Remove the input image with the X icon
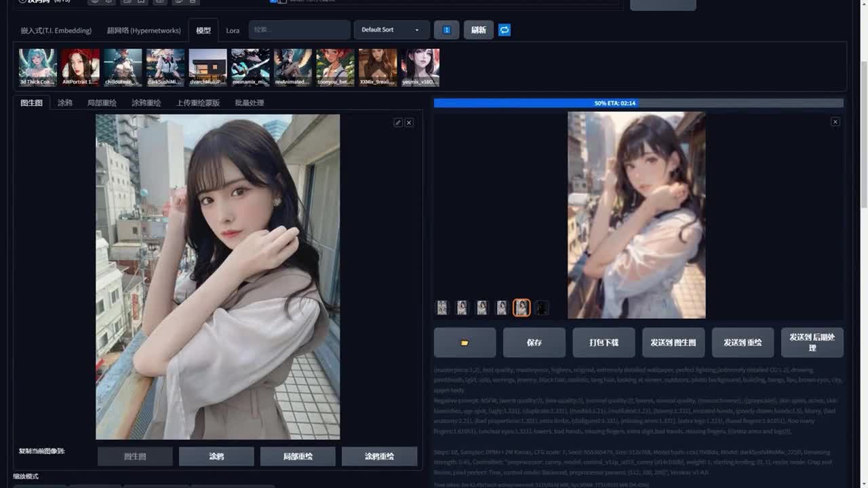Screen dimensions: 868x488 click(409, 123)
